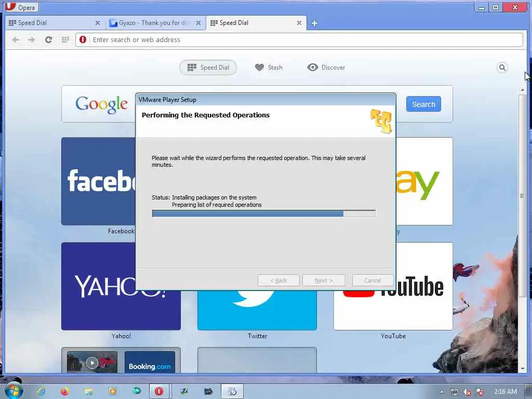The height and width of the screenshot is (399, 532).
Task: Open Windows Explorer folder from taskbar
Action: point(88,392)
